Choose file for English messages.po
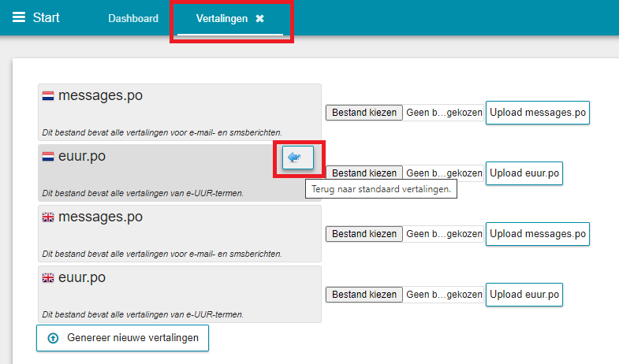The width and height of the screenshot is (619, 364). pyautogui.click(x=364, y=234)
